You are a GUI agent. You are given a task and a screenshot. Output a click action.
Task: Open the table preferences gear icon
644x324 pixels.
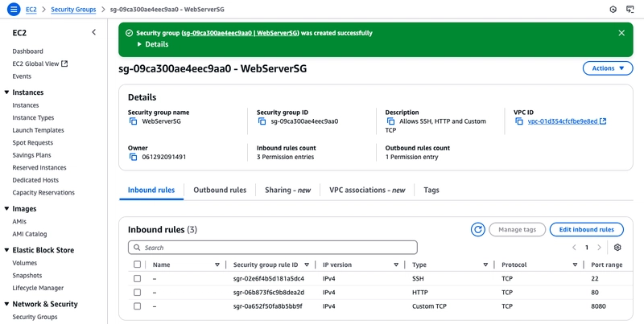point(617,248)
